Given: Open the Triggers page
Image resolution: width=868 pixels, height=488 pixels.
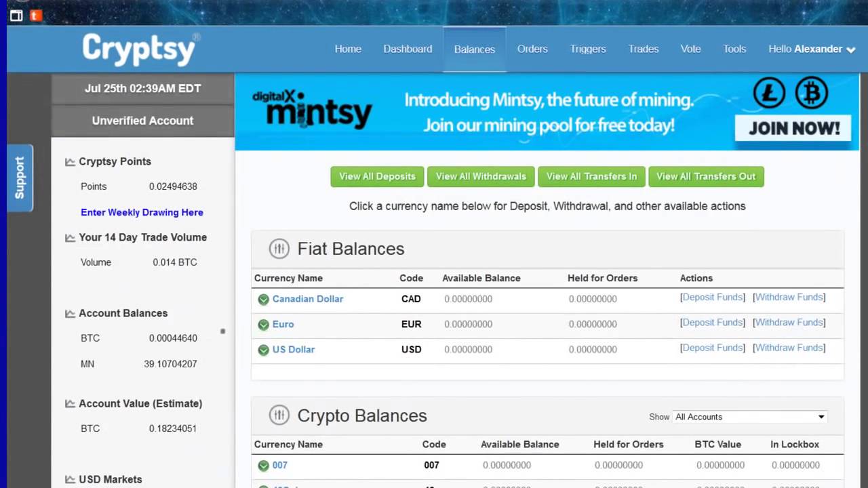Looking at the screenshot, I should pos(588,49).
